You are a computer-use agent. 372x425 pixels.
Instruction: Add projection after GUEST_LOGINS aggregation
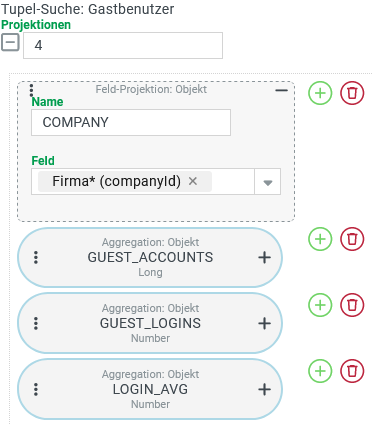320,305
